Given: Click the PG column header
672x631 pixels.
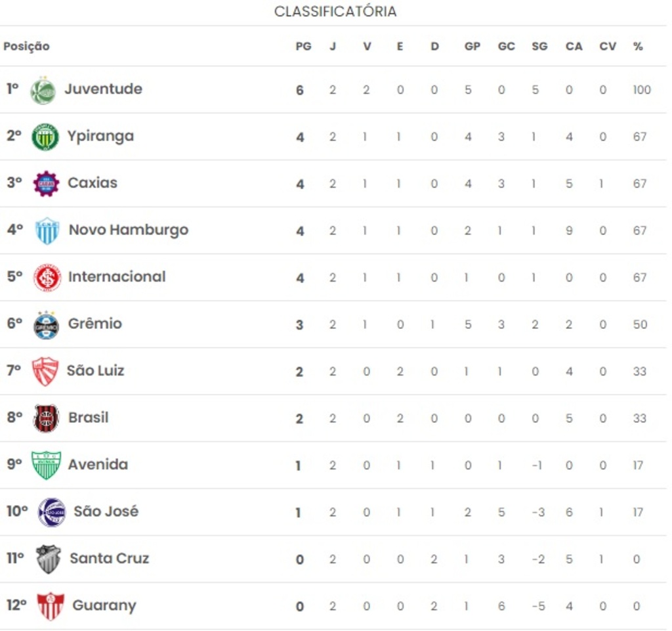Looking at the screenshot, I should point(303,47).
